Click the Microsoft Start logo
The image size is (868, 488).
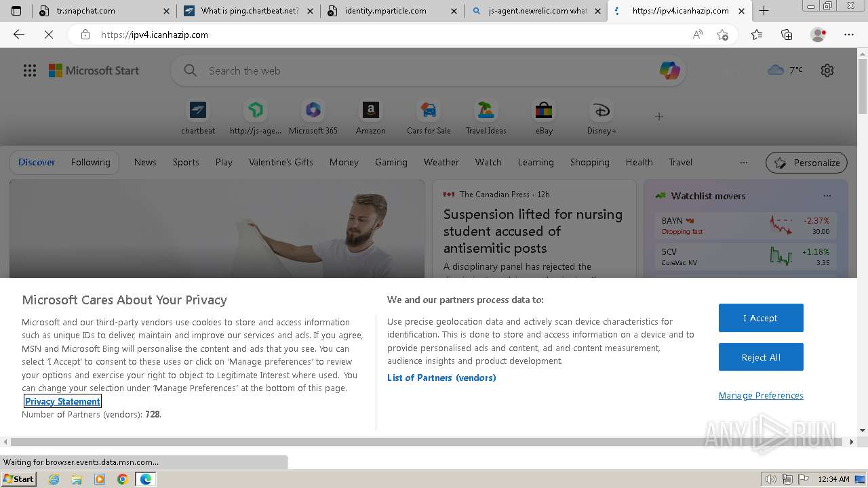pos(94,70)
